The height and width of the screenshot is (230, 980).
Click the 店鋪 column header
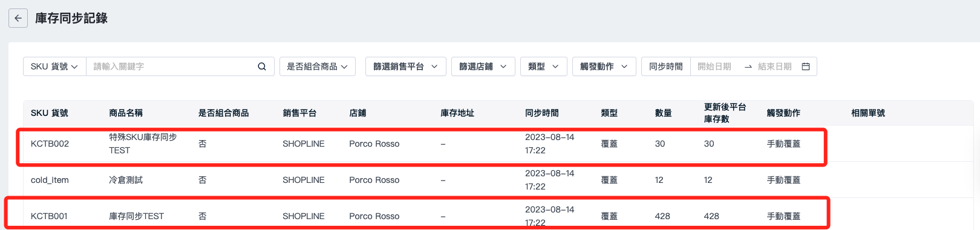[358, 113]
